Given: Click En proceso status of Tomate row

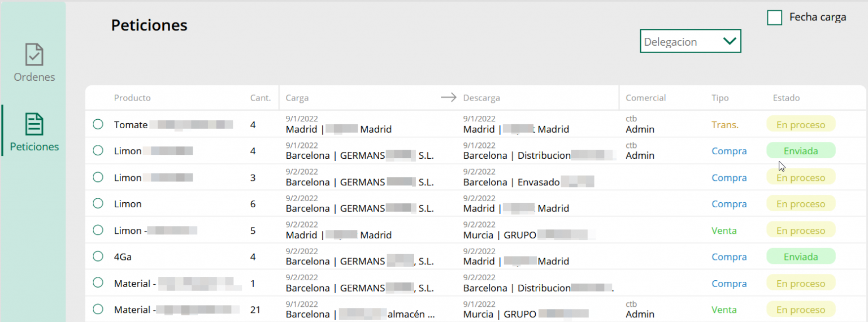Looking at the screenshot, I should pyautogui.click(x=800, y=125).
